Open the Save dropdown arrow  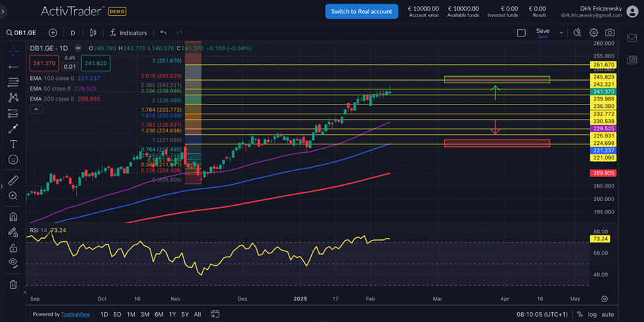561,32
